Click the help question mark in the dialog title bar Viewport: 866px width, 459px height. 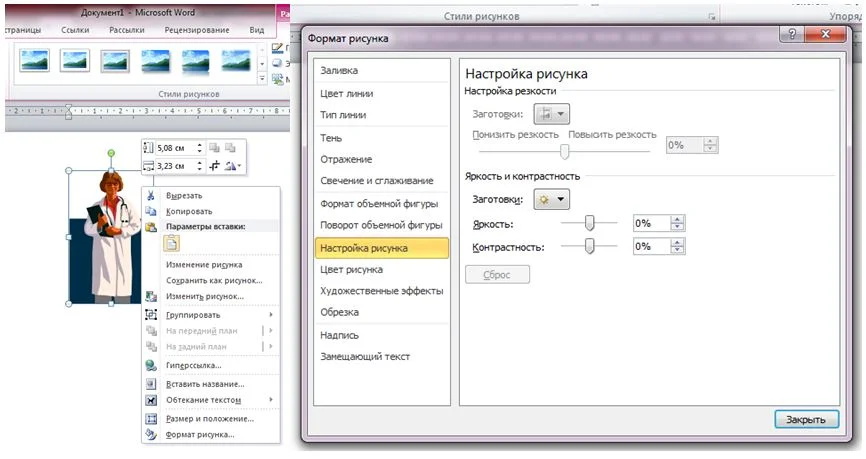pyautogui.click(x=793, y=35)
